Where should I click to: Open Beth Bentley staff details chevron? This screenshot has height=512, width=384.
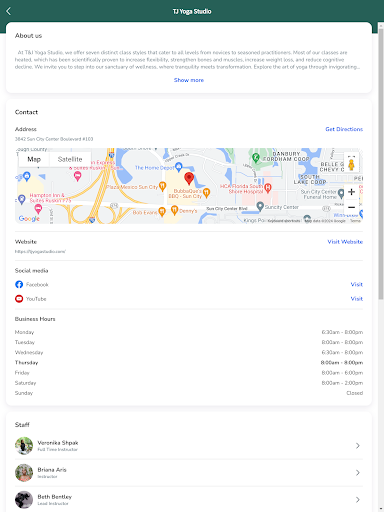pos(358,500)
